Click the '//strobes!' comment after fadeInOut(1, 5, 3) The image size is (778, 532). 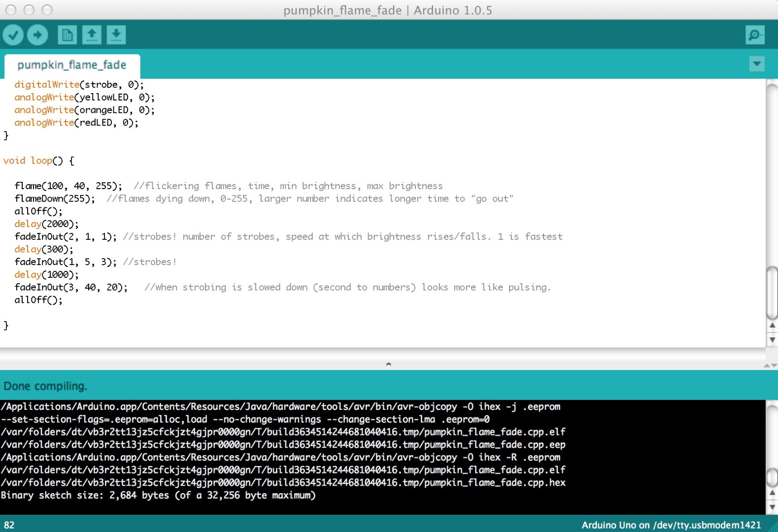150,262
